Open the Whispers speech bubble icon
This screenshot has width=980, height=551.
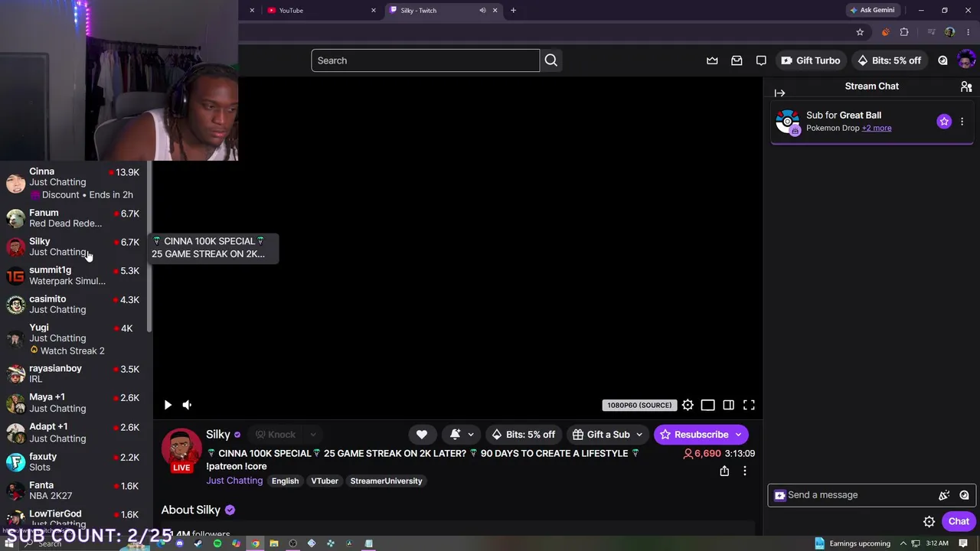(x=761, y=60)
